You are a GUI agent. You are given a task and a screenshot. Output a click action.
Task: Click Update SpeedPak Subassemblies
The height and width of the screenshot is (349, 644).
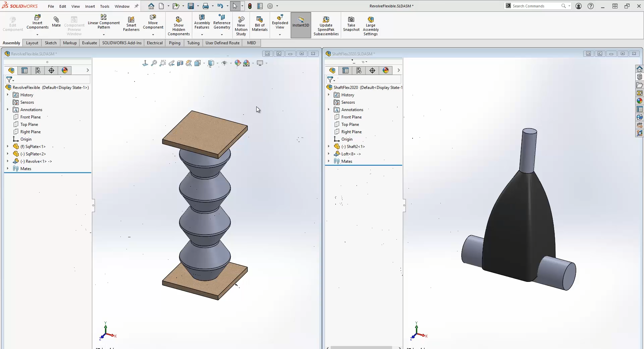[x=326, y=26]
